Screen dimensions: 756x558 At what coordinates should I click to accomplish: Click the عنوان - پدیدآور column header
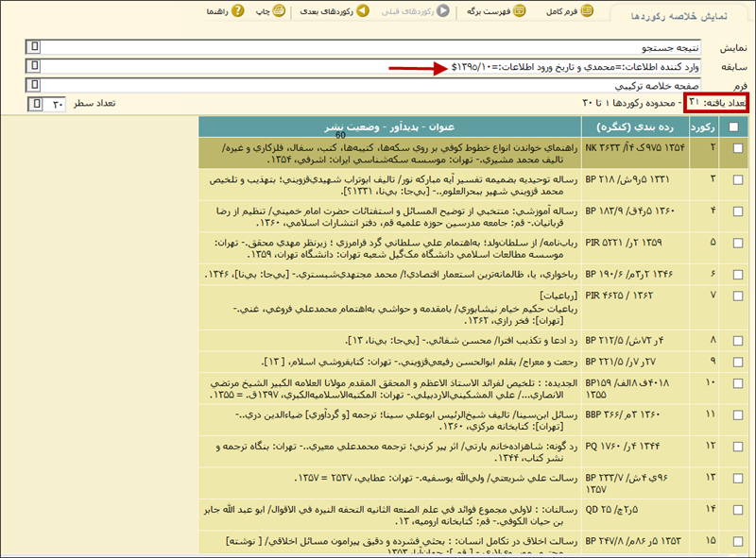click(x=390, y=127)
